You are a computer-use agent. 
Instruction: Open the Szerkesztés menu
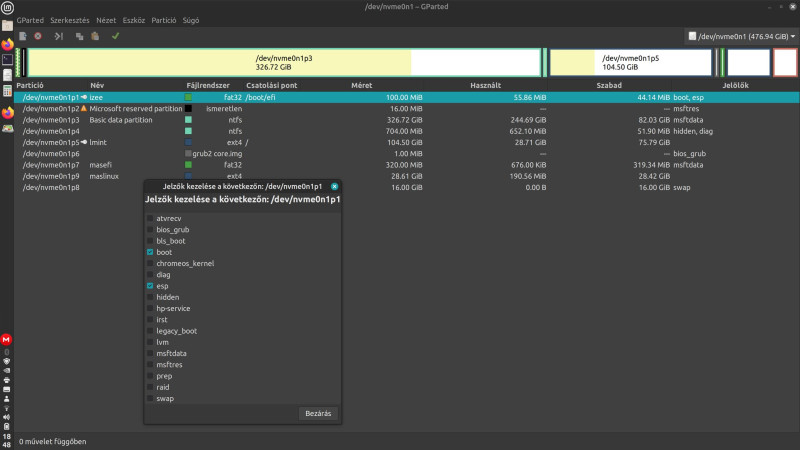(x=70, y=20)
